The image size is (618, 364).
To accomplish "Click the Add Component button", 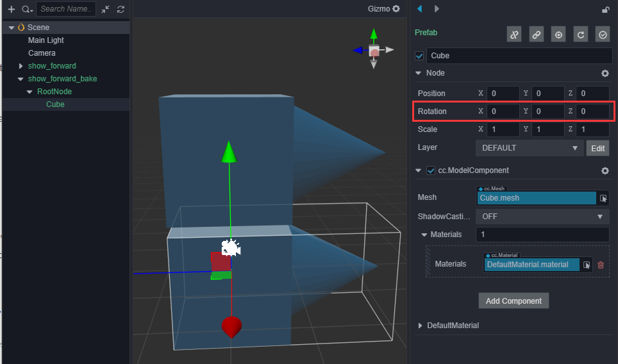I will [514, 301].
